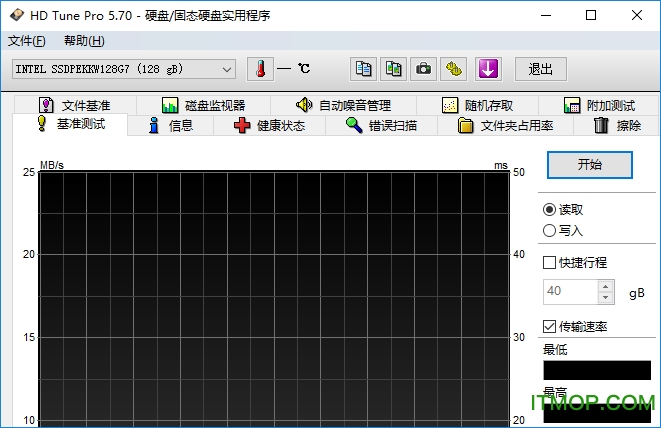This screenshot has width=661, height=428.
Task: Switch to the 随机存取 tab
Action: (477, 105)
